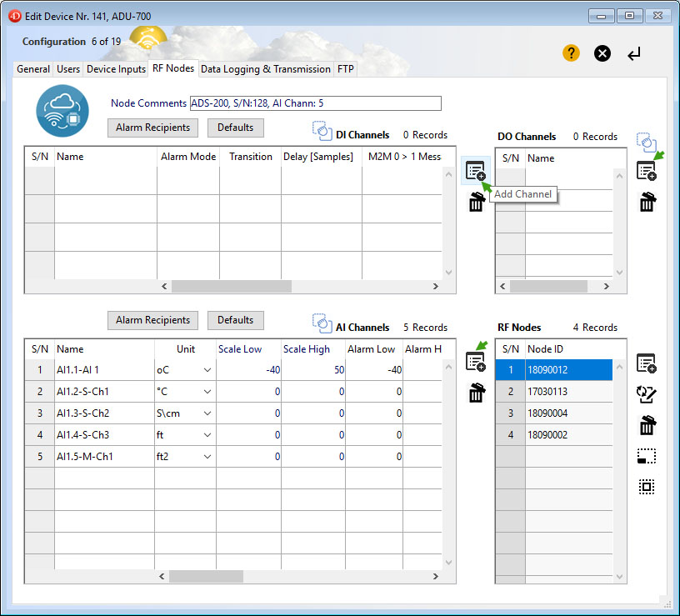The image size is (680, 616).
Task: Click the AI1.4-S-Ch3 channel name cell
Action: pos(104,435)
